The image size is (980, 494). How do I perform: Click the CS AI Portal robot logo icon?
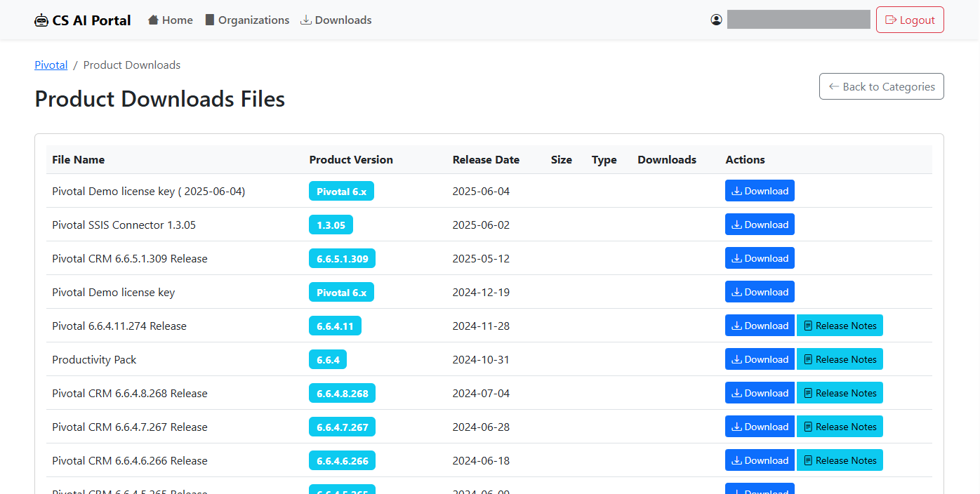41,20
